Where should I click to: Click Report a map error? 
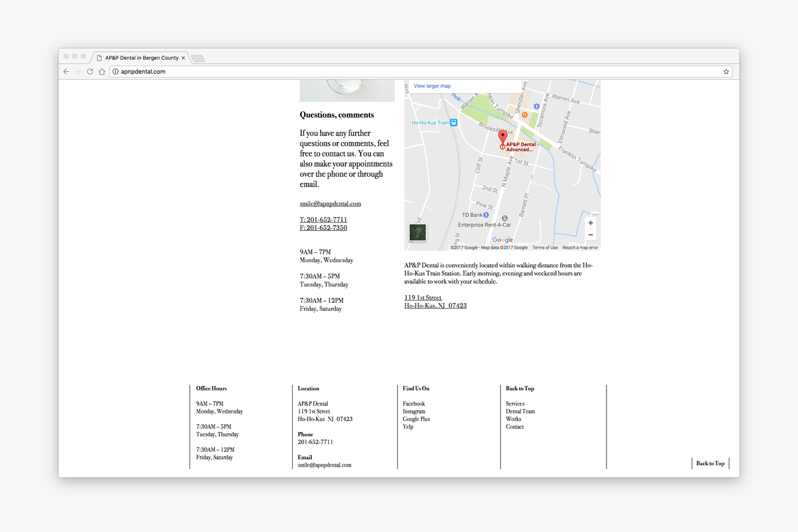[580, 247]
